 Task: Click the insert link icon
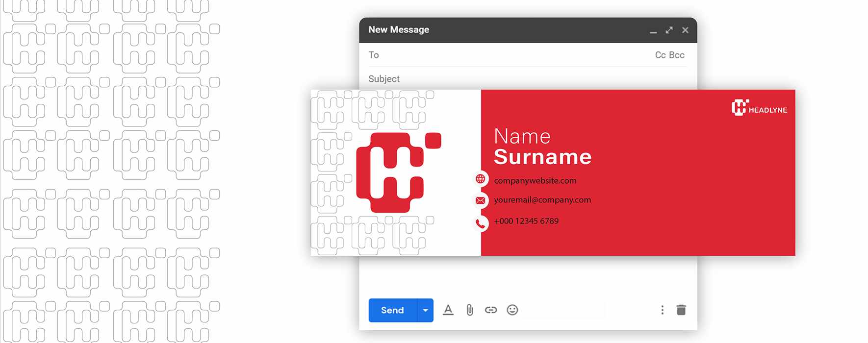(490, 310)
